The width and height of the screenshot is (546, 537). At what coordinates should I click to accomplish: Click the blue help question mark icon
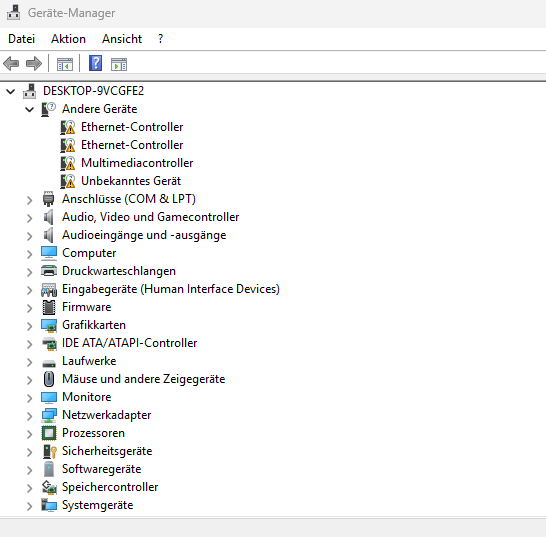point(95,63)
